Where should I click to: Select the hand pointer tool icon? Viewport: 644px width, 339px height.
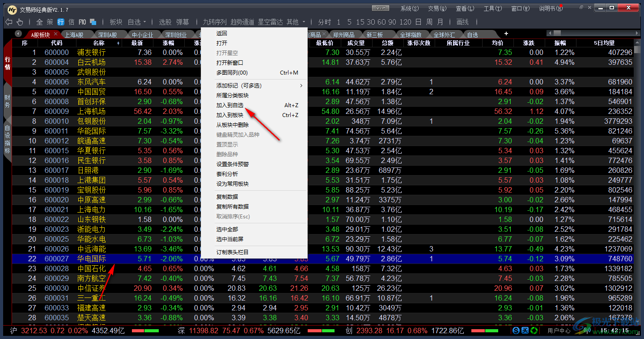pos(20,22)
